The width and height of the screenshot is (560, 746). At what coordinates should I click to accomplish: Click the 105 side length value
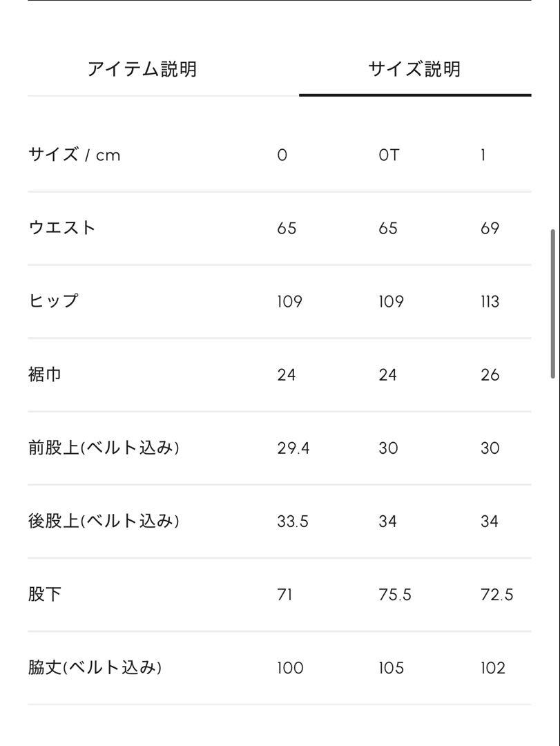pyautogui.click(x=391, y=668)
